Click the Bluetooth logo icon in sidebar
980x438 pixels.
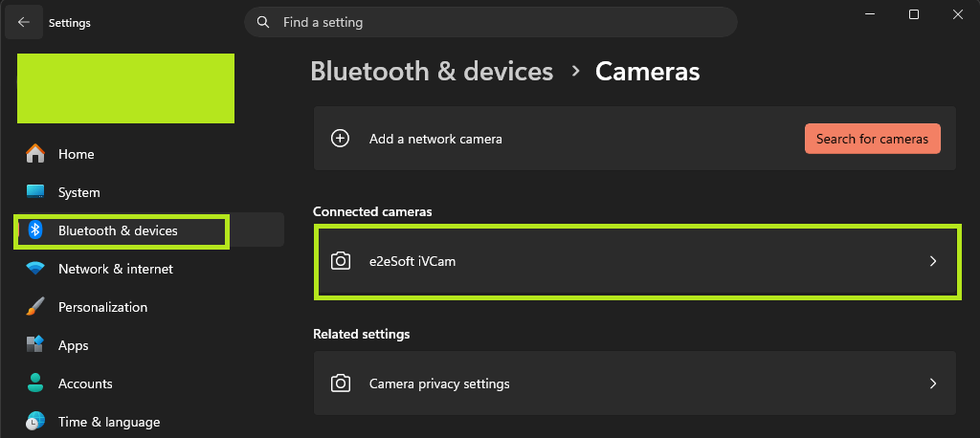(35, 230)
